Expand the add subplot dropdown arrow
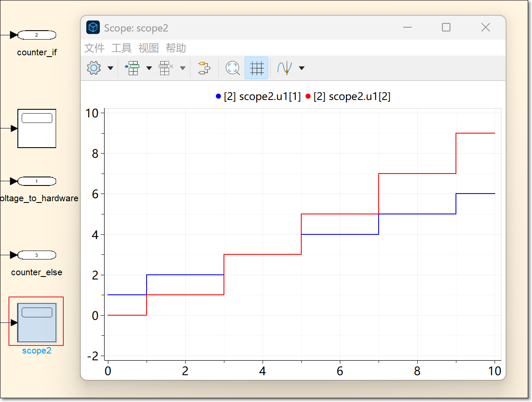The height and width of the screenshot is (402, 532). tap(149, 68)
